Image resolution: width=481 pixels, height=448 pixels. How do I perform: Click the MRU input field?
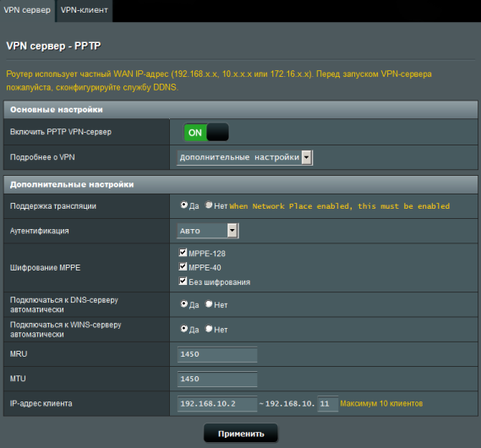point(217,354)
